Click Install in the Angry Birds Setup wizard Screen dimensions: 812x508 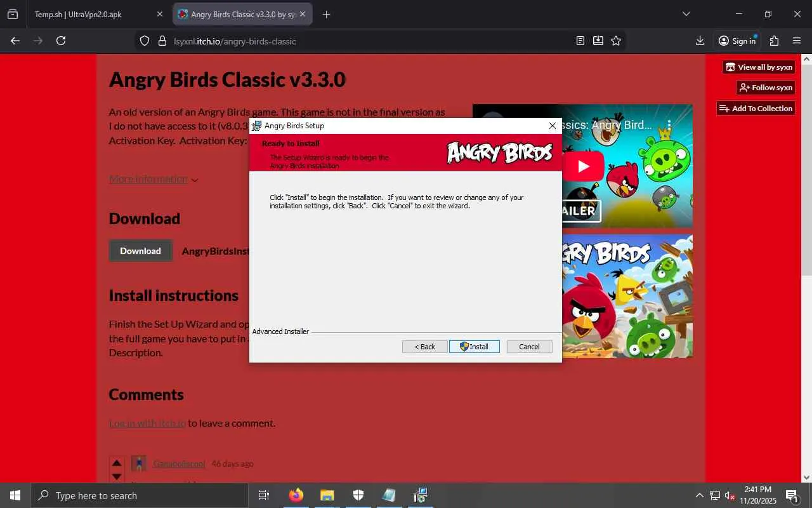click(x=474, y=347)
